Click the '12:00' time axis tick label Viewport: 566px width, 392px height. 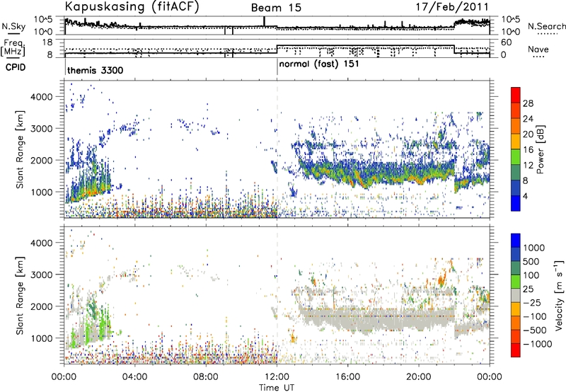[x=277, y=377]
